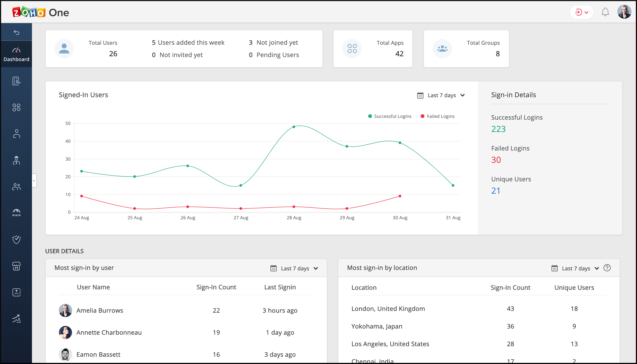Open the groups people sidebar icon
637x364 pixels.
pyautogui.click(x=17, y=186)
